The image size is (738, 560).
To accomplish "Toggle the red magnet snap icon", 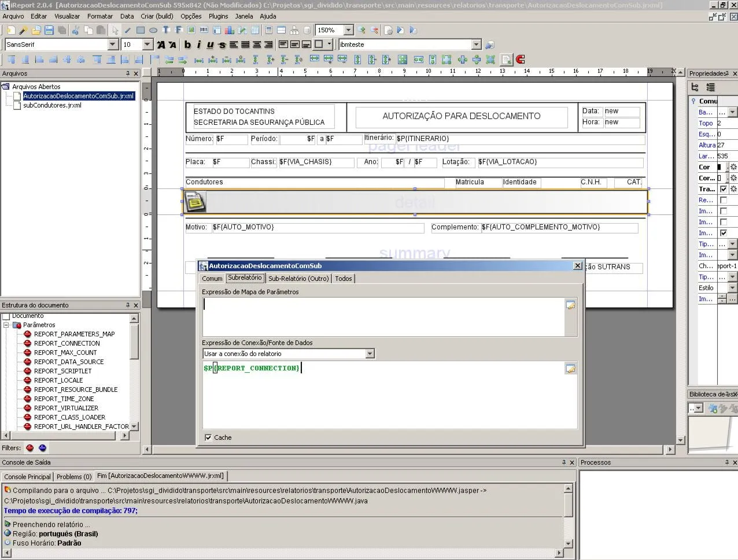I will click(x=520, y=60).
